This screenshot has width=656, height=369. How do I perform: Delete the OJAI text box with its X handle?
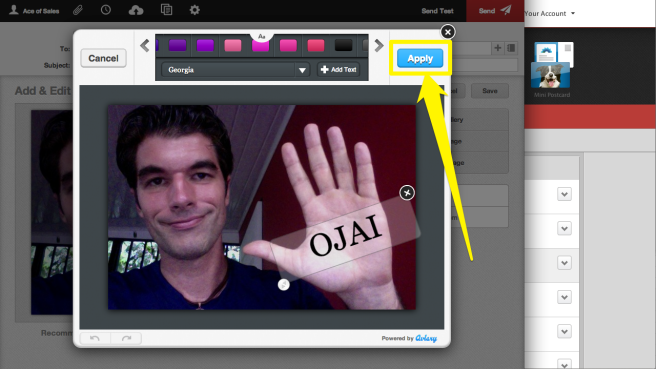pos(407,193)
